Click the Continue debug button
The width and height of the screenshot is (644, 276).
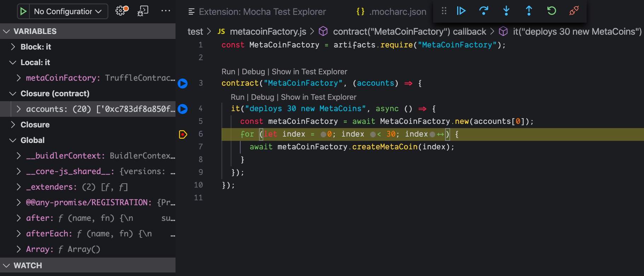point(461,11)
